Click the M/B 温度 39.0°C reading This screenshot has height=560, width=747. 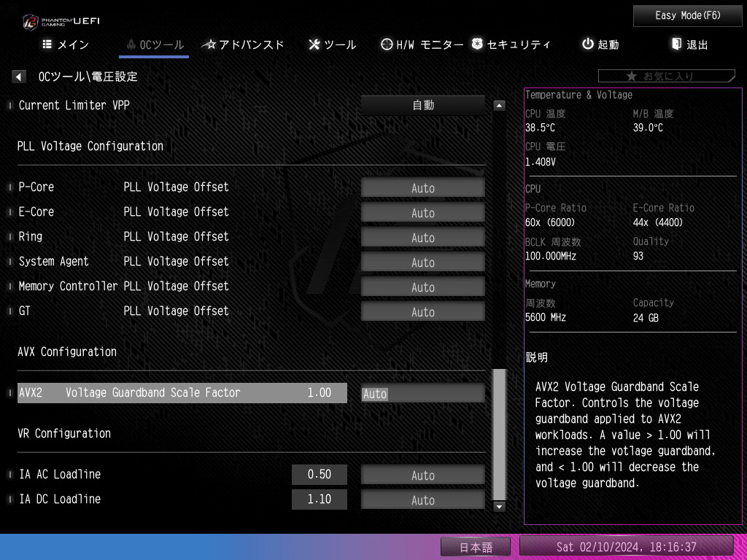click(648, 128)
